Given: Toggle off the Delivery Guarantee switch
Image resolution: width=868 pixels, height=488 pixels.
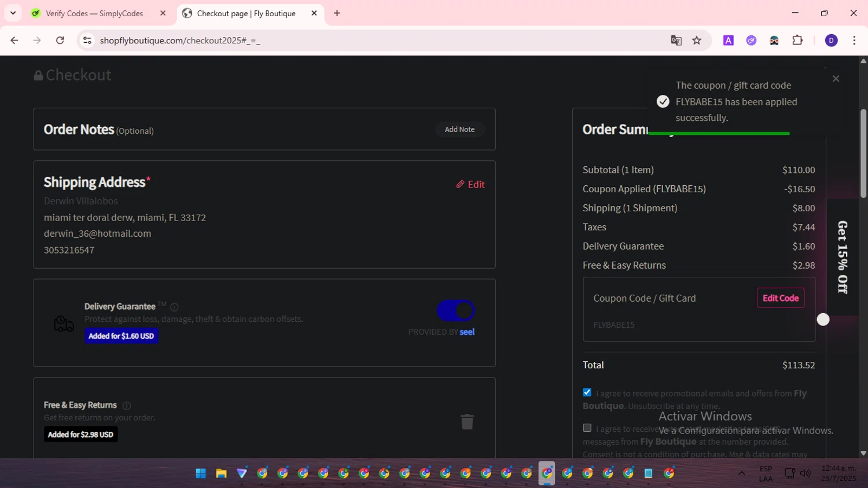Looking at the screenshot, I should point(456,311).
